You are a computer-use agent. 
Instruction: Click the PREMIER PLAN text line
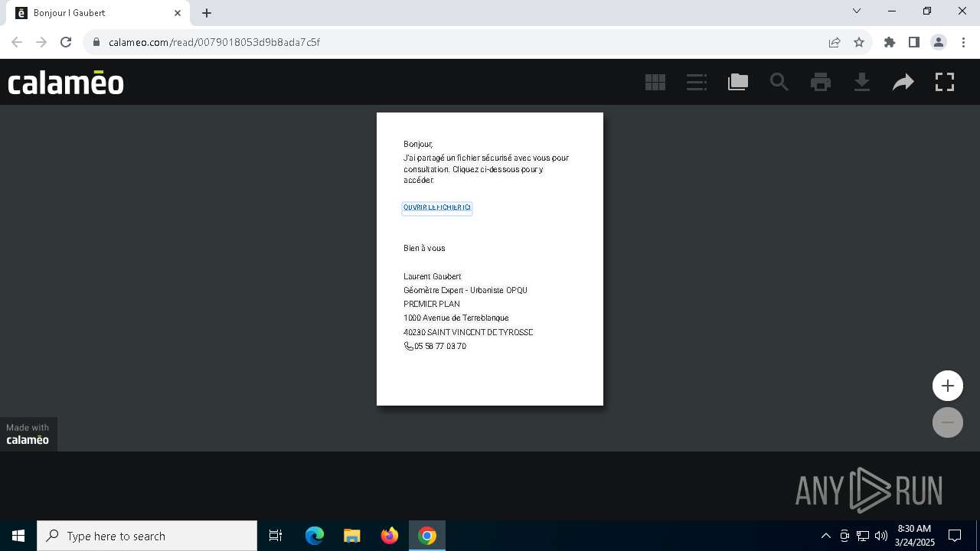point(432,304)
